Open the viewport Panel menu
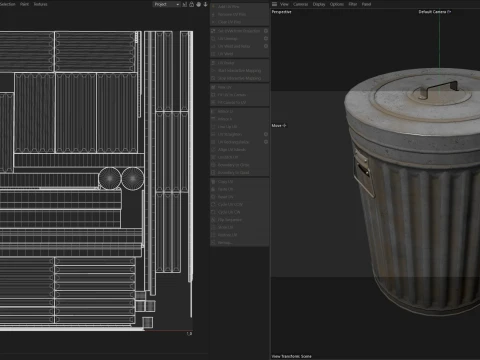This screenshot has width=480, height=360. pos(366,4)
